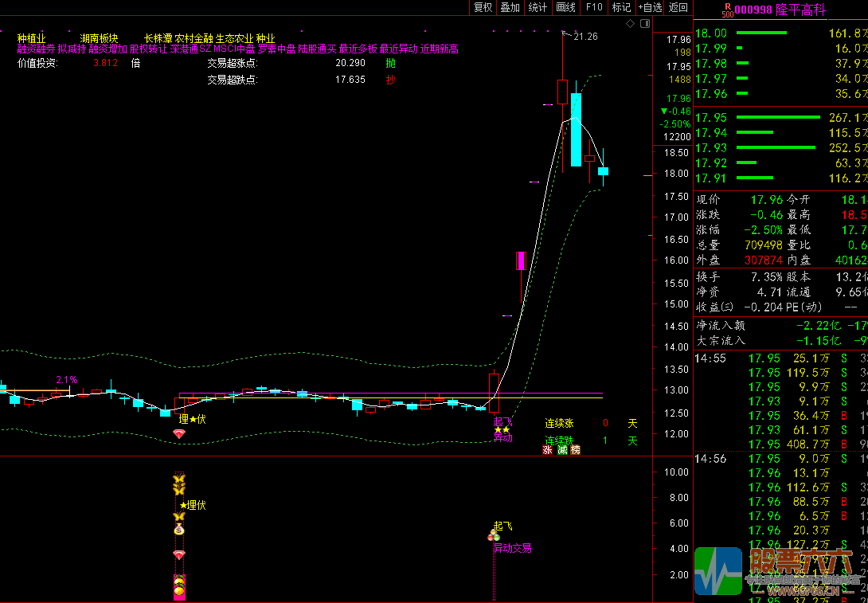Click the R 500 margin trading badge
The image size is (868, 603).
(726, 10)
